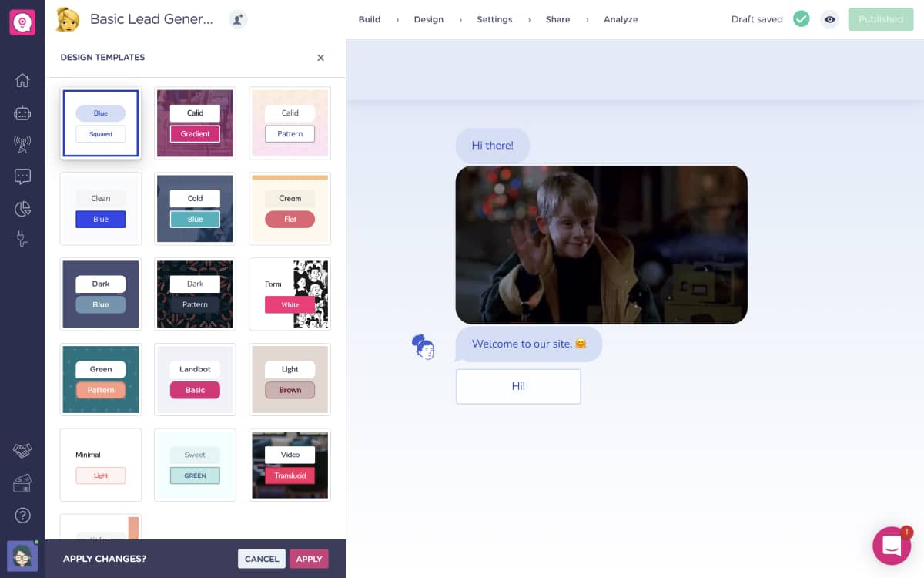Screen dimensions: 924x578
Task: Switch to the Design tab
Action: 428,19
